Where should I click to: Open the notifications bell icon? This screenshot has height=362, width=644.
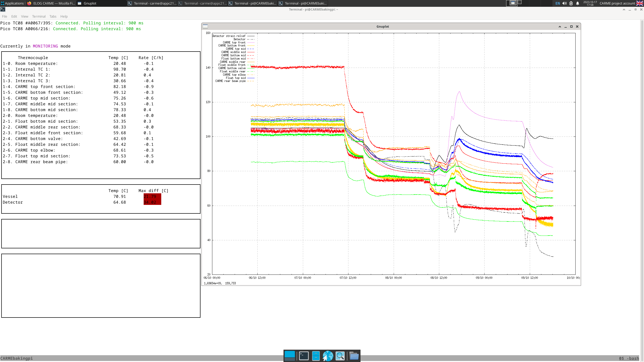click(578, 3)
